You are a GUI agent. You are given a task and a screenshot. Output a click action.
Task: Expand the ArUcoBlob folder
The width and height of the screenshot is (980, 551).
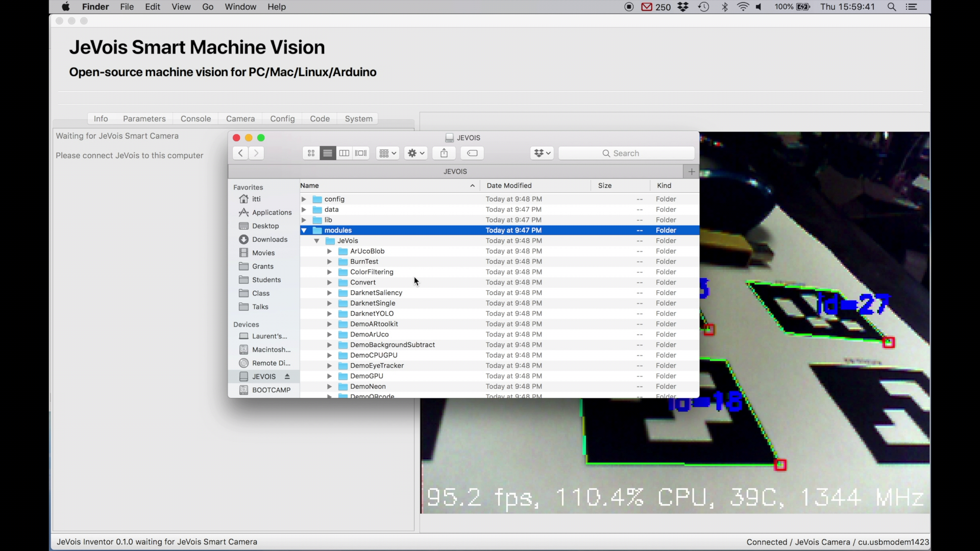pos(330,251)
